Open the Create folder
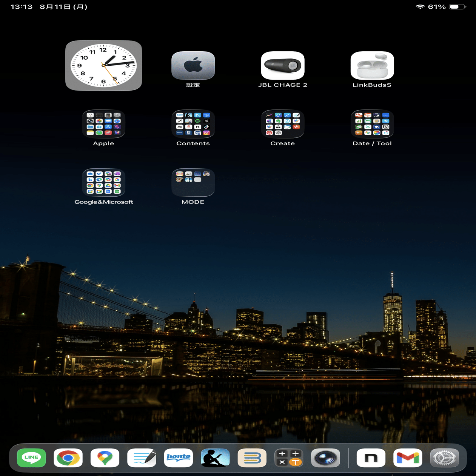 (x=282, y=125)
